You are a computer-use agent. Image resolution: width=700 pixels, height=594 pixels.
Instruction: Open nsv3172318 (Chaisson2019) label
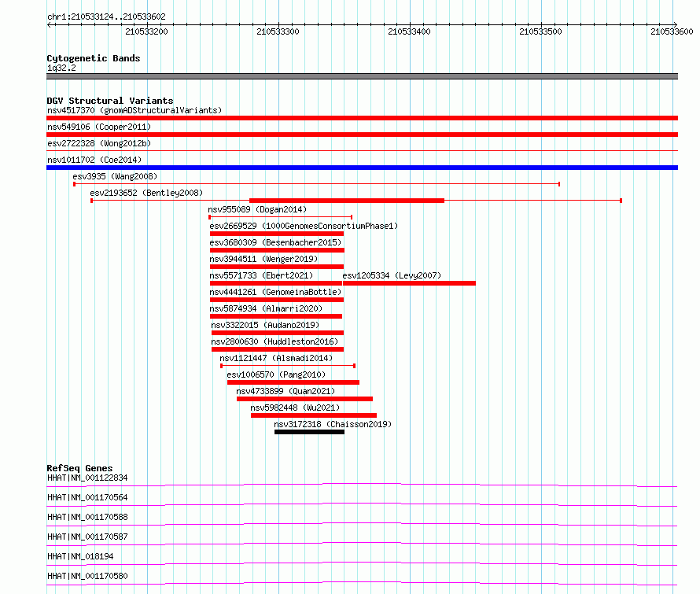coord(333,424)
